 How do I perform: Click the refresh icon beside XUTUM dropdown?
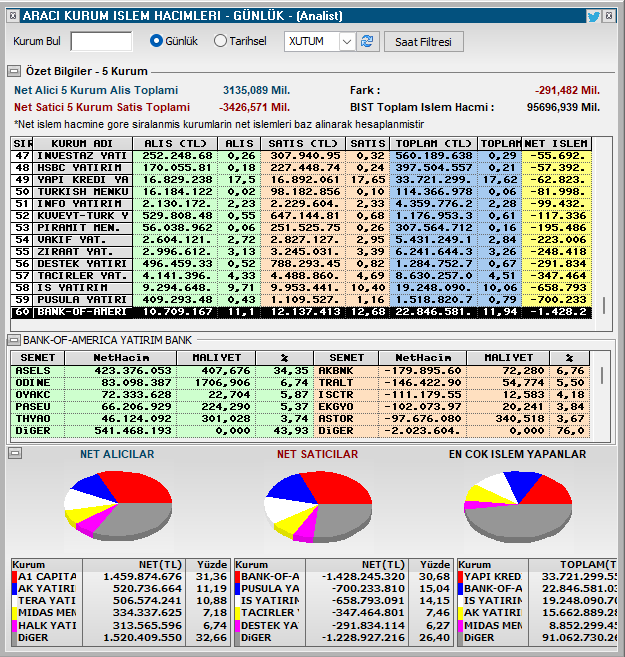367,41
